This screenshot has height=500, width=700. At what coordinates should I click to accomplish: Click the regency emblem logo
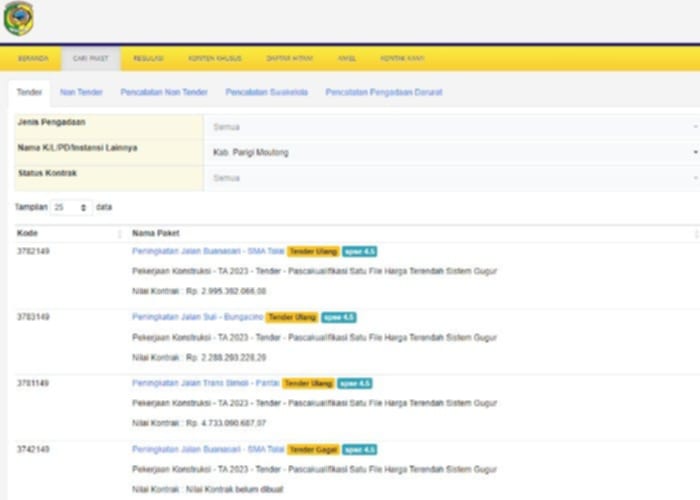[18, 18]
